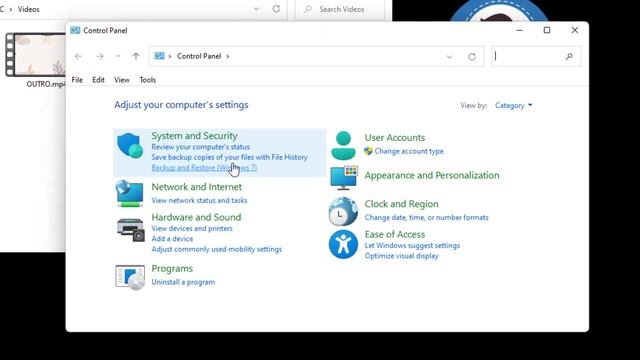Click View devices and printers

click(x=192, y=229)
